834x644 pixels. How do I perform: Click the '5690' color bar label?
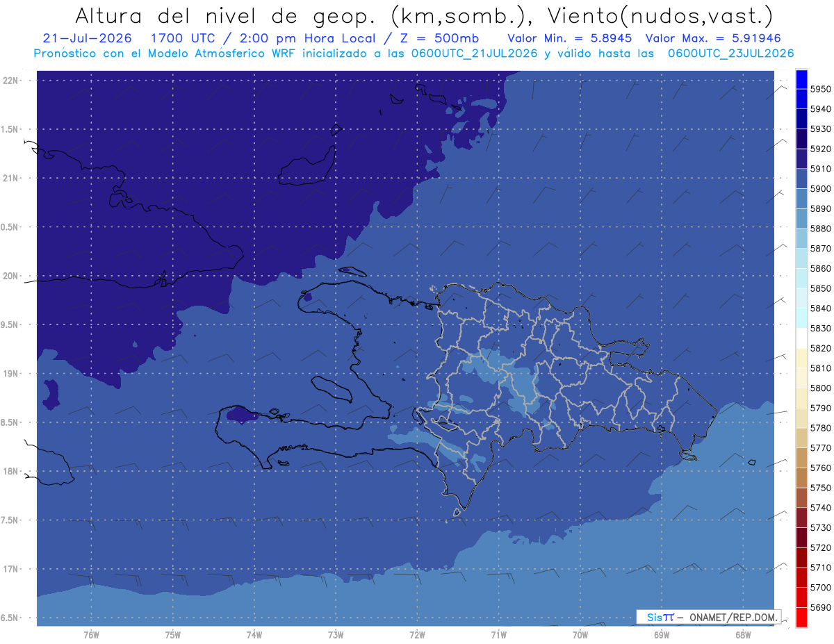coord(820,607)
